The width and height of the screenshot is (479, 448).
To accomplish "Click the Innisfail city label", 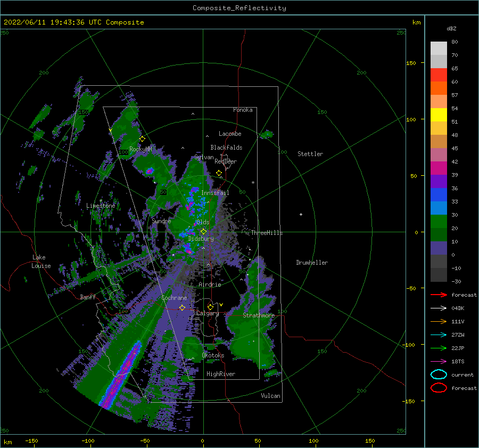I will click(x=215, y=193).
